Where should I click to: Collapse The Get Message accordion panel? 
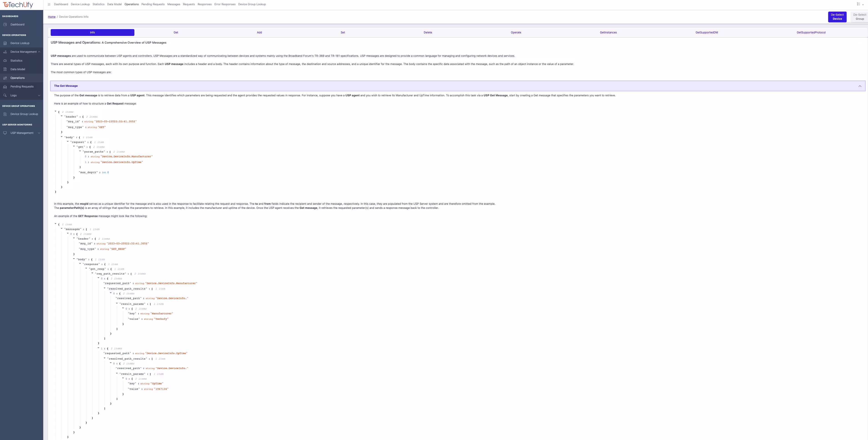pyautogui.click(x=860, y=86)
